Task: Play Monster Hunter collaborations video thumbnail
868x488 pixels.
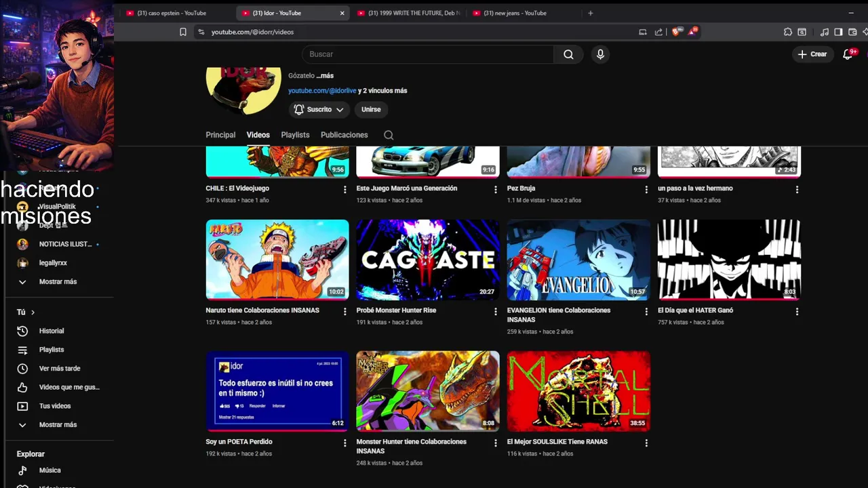Action: [x=428, y=391]
